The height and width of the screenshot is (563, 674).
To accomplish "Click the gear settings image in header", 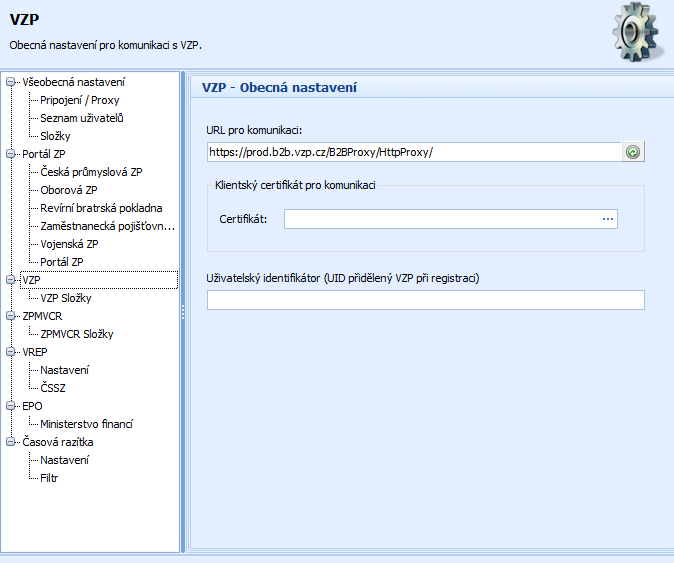I will point(637,32).
